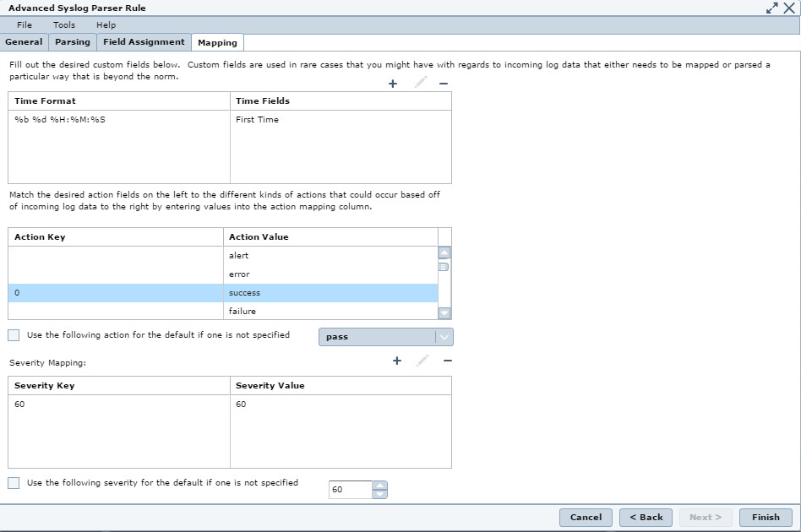Go back with the Back button
Viewport: 801px width, 532px height.
[x=646, y=517]
